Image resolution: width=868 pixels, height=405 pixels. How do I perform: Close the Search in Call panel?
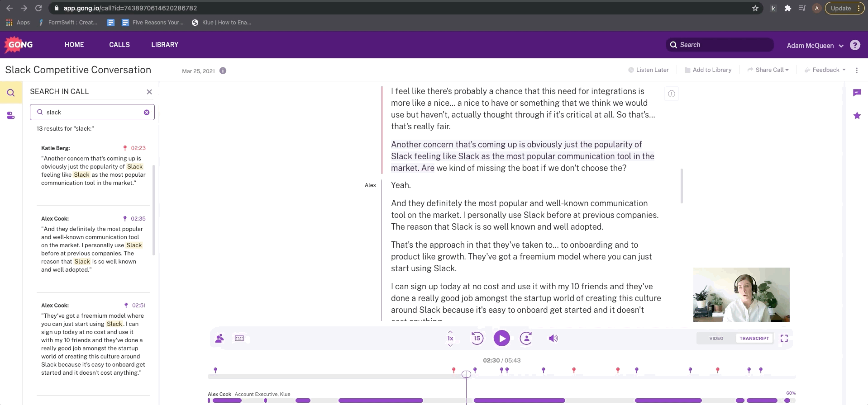point(149,92)
